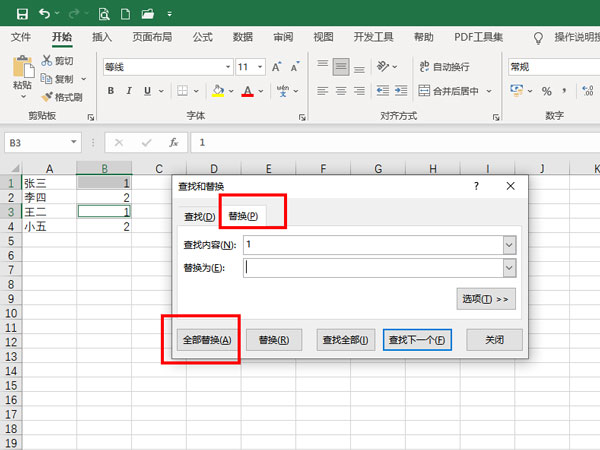The height and width of the screenshot is (450, 600).
Task: Switch to the 查找(D) tab
Action: click(x=199, y=217)
